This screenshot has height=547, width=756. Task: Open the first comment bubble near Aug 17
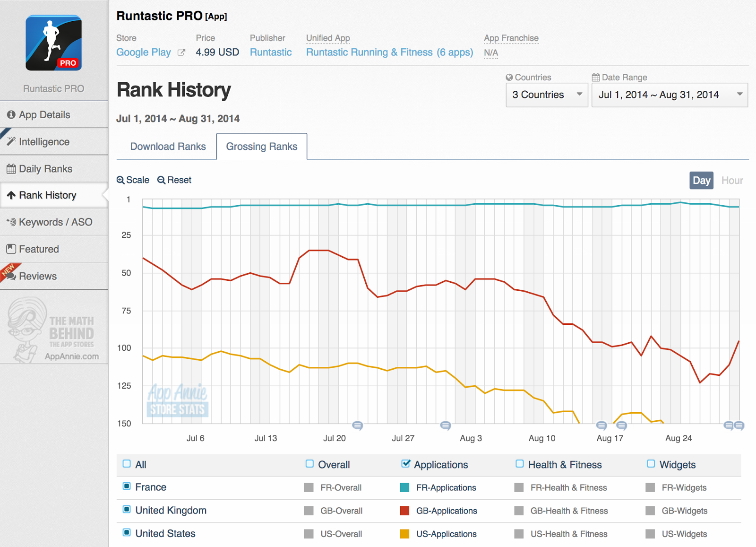tap(601, 425)
